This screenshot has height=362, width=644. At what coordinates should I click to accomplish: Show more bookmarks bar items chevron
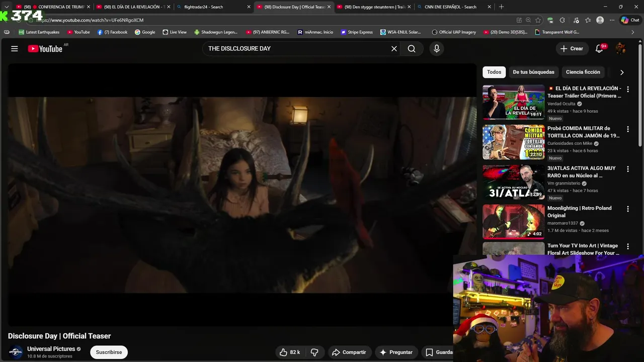point(632,32)
